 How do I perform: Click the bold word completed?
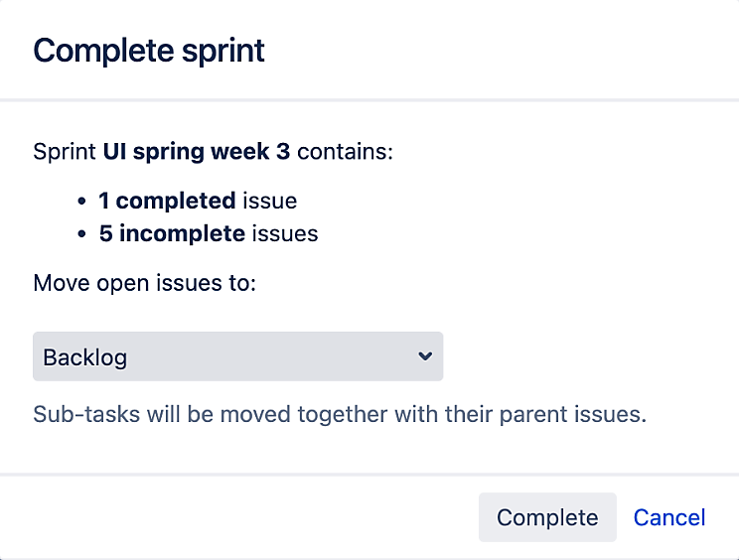[176, 202]
